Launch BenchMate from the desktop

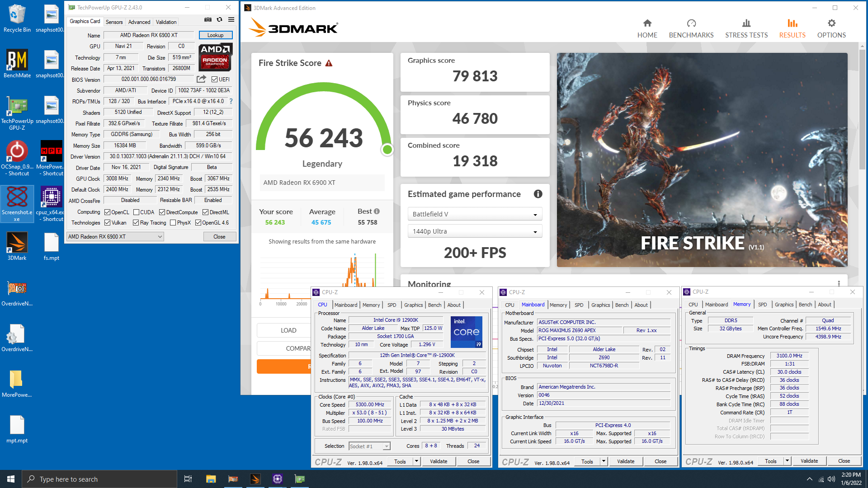coord(17,64)
